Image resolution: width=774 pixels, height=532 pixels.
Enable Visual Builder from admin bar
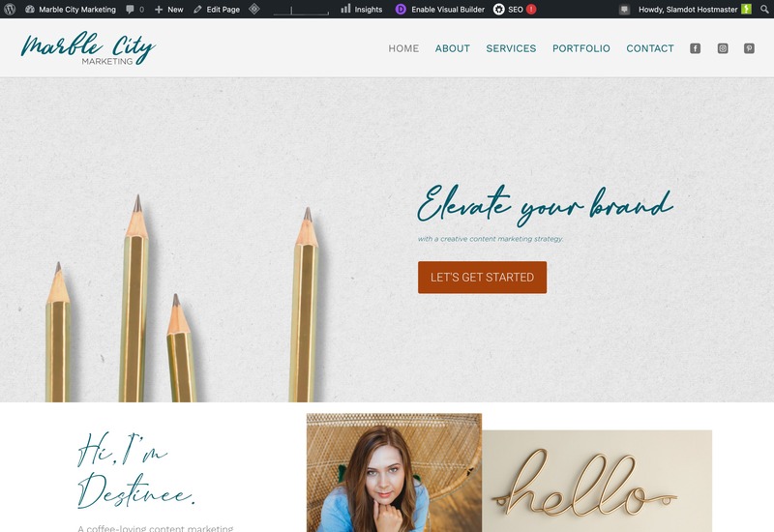[x=440, y=9]
